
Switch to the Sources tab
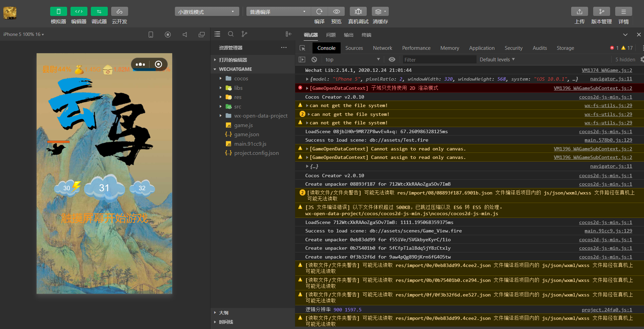click(x=354, y=48)
